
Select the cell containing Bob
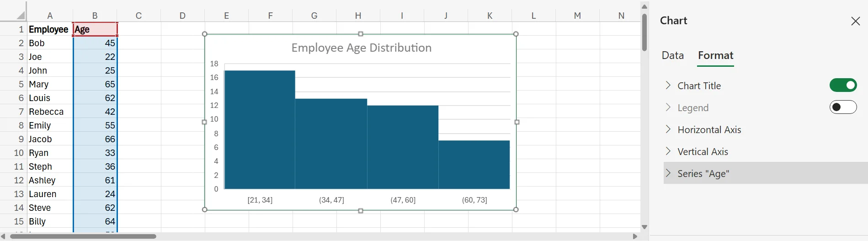tap(50, 43)
